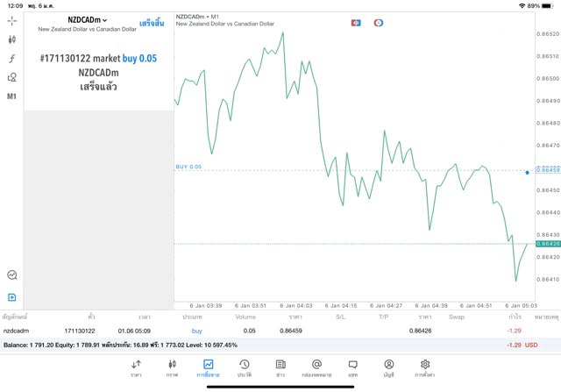
Task: Open the drawing objects tool
Action: click(x=12, y=77)
